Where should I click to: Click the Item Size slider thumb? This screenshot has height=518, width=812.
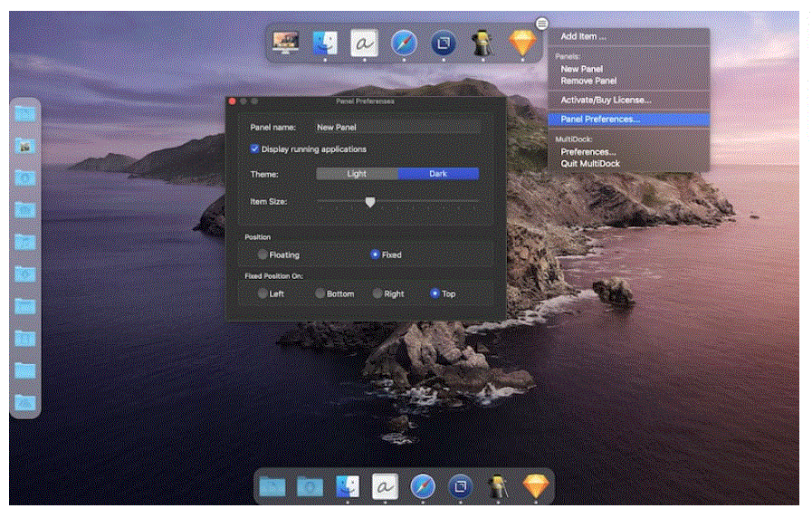(369, 202)
